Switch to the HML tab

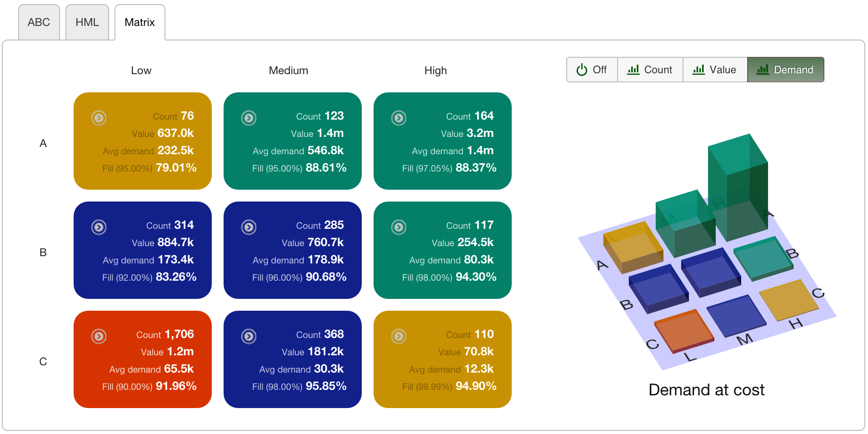tap(87, 22)
